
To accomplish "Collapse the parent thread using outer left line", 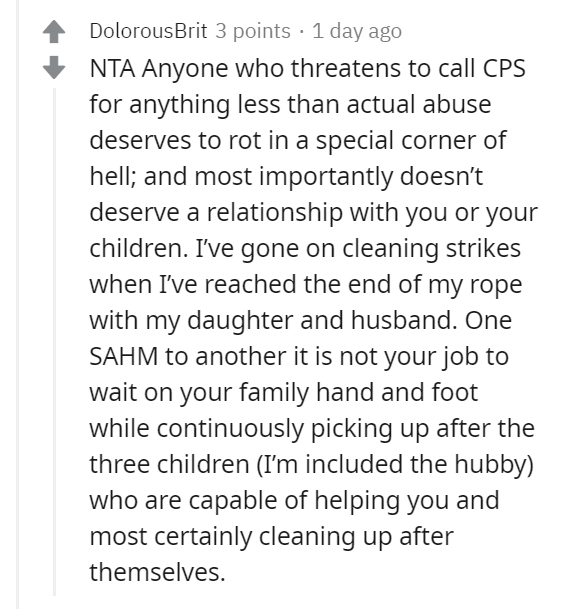I will [17, 304].
